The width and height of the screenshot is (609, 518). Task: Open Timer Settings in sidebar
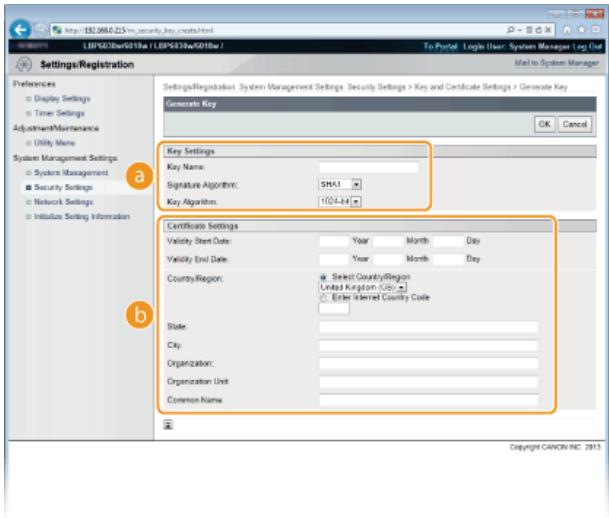tap(59, 113)
